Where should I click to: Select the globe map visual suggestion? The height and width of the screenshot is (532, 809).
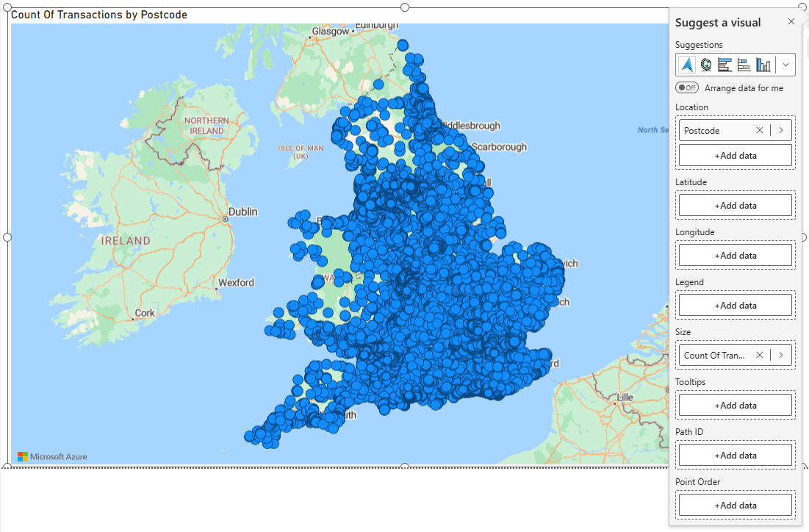[705, 65]
